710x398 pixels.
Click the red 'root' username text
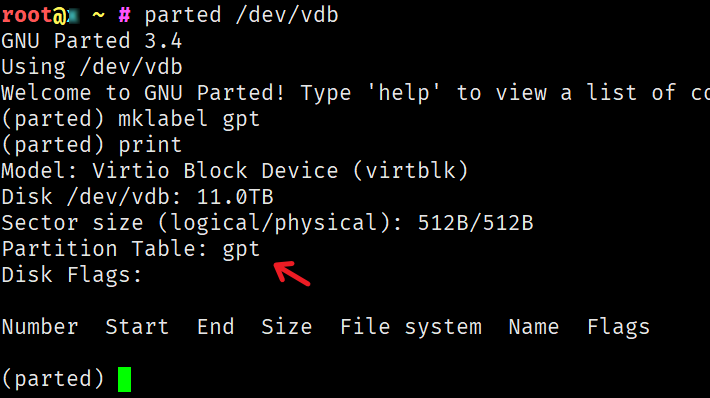click(27, 15)
